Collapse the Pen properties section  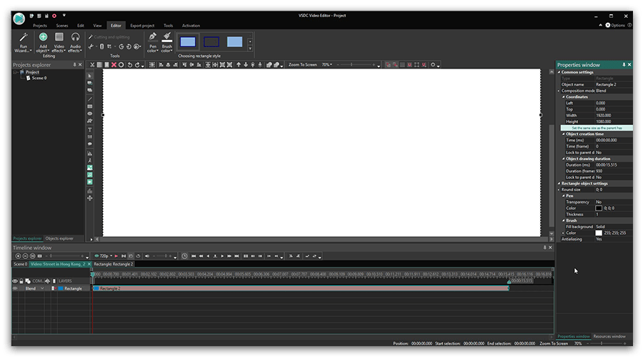coord(564,196)
